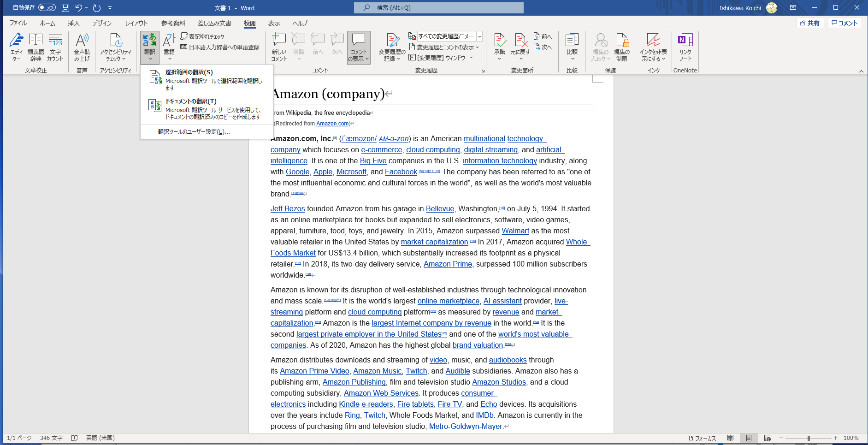Image resolution: width=868 pixels, height=445 pixels.
Task: Click the Accessibility Check document icon
Action: point(116,40)
